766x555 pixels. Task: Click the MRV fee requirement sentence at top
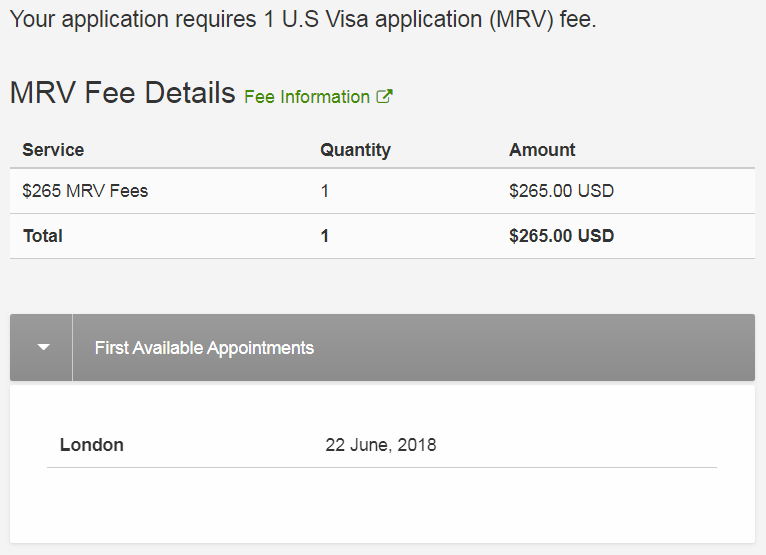point(303,20)
